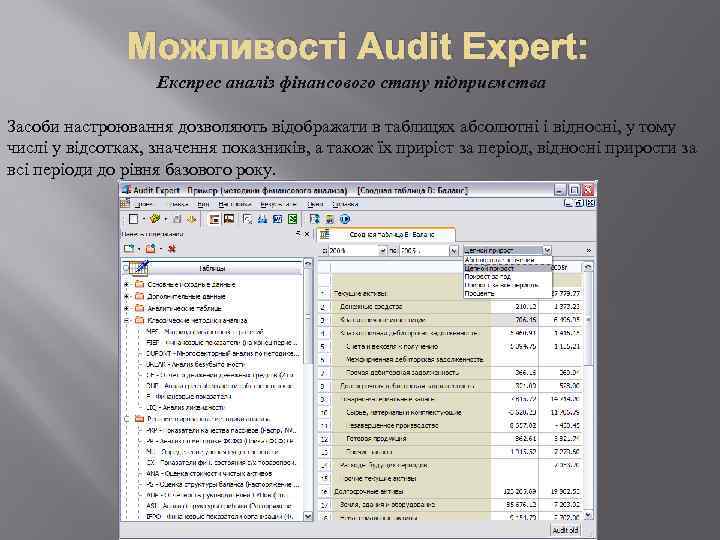The width and height of the screenshot is (720, 540).
Task: Click 'Сырье, материалы и комплектующие' row
Action: pos(404,412)
